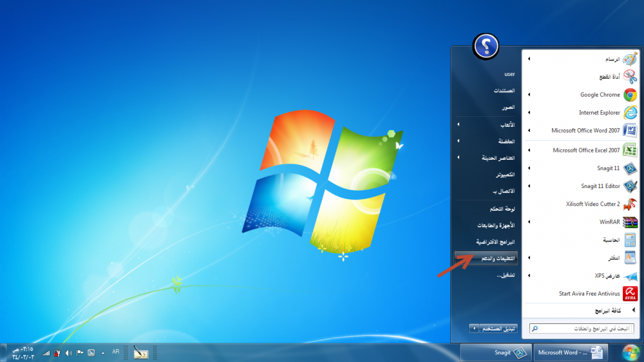The image size is (644, 362).
Task: Open Microsoft Office Word 2007
Action: point(585,131)
